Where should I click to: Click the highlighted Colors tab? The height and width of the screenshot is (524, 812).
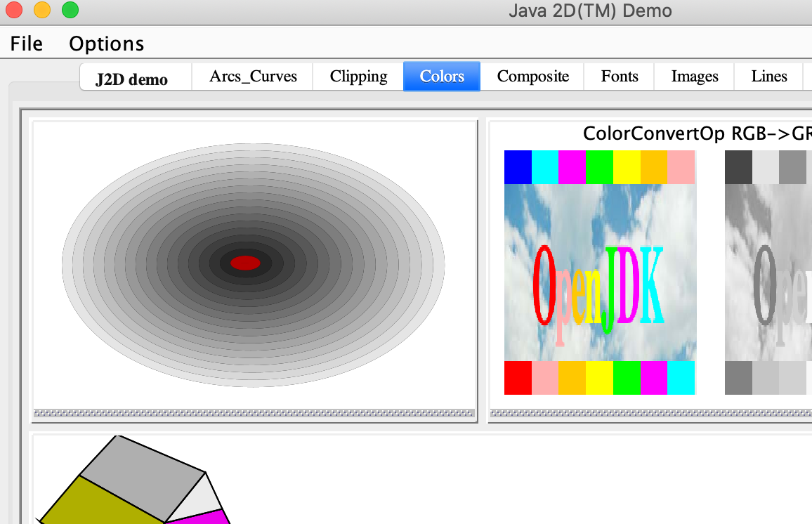(442, 77)
